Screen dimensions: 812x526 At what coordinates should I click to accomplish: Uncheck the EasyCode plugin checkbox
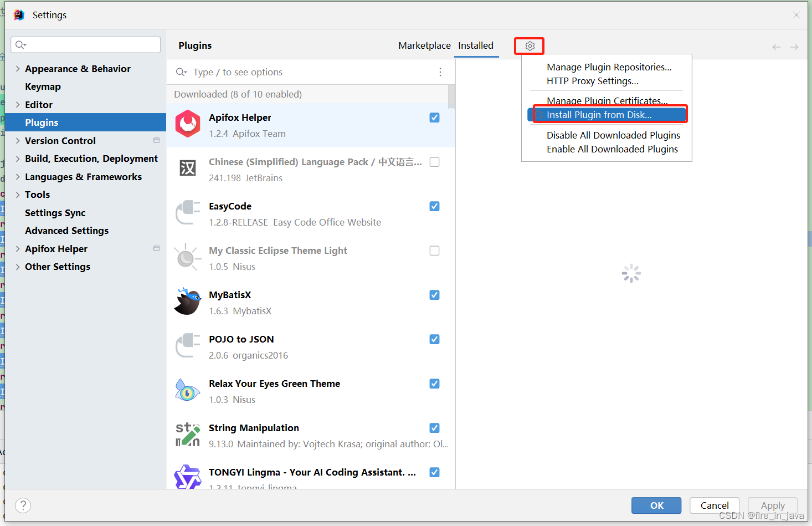435,206
